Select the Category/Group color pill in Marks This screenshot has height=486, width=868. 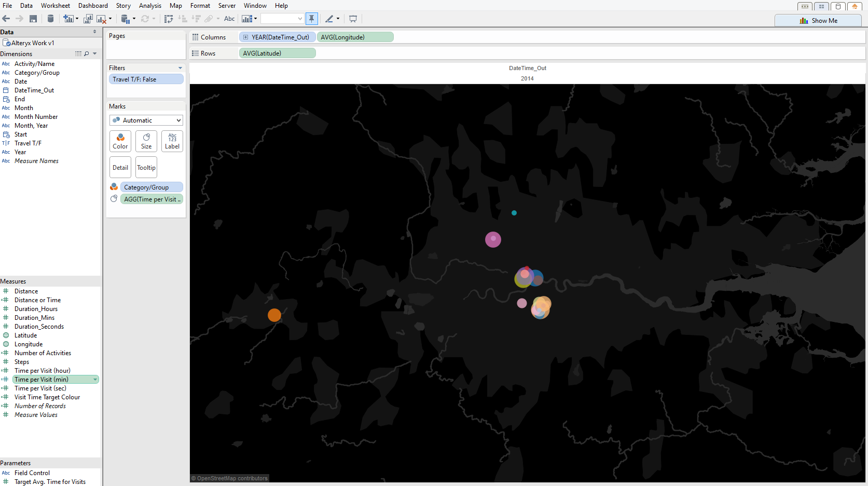[151, 187]
